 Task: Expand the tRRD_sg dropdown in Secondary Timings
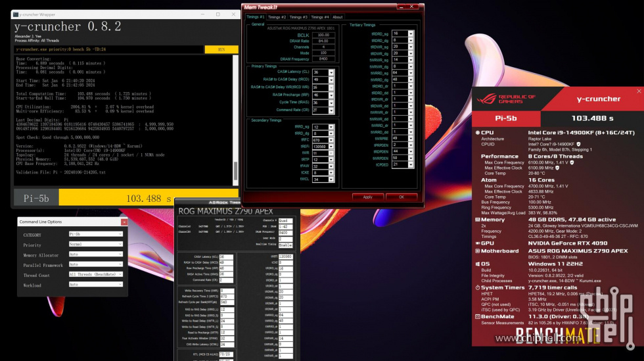pos(331,127)
